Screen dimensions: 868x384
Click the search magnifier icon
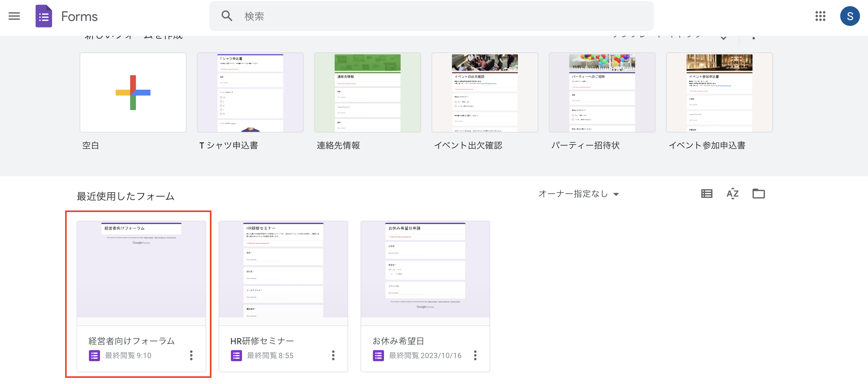(x=227, y=16)
